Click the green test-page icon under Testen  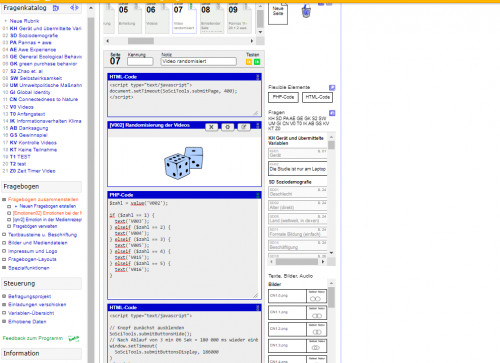click(x=257, y=62)
